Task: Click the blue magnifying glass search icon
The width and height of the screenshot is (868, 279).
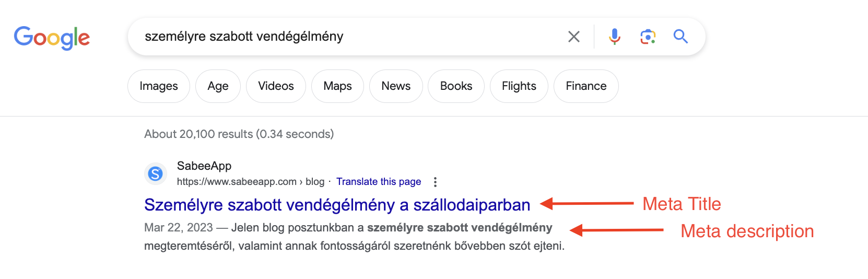Action: click(681, 36)
